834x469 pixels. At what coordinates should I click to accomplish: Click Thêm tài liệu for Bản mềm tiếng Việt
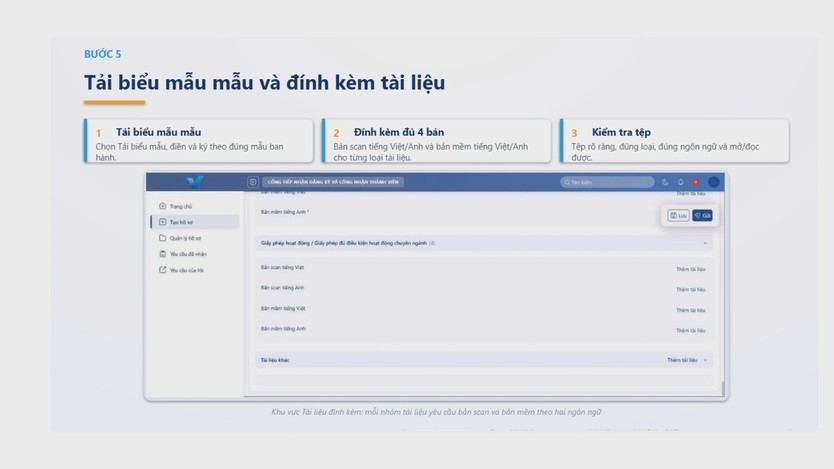tap(690, 310)
